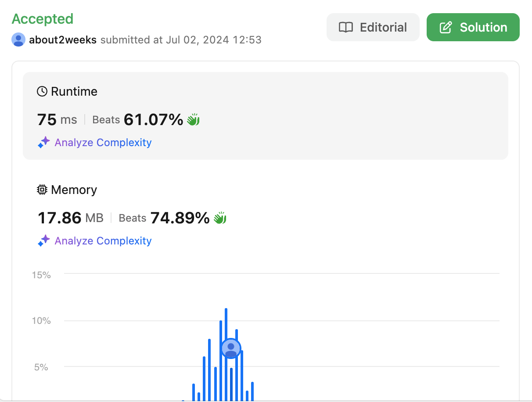Click the clapping hands icon after 61.07%
Image resolution: width=532 pixels, height=402 pixels.
[194, 119]
